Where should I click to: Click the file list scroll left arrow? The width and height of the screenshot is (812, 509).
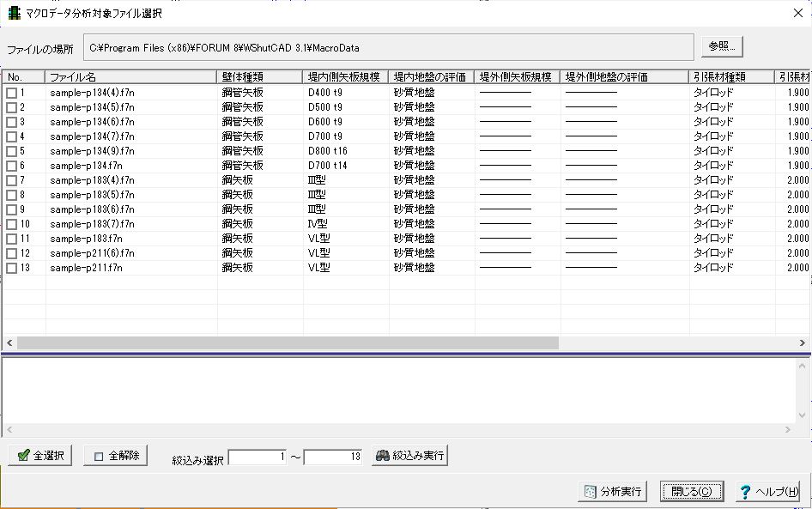[9, 342]
